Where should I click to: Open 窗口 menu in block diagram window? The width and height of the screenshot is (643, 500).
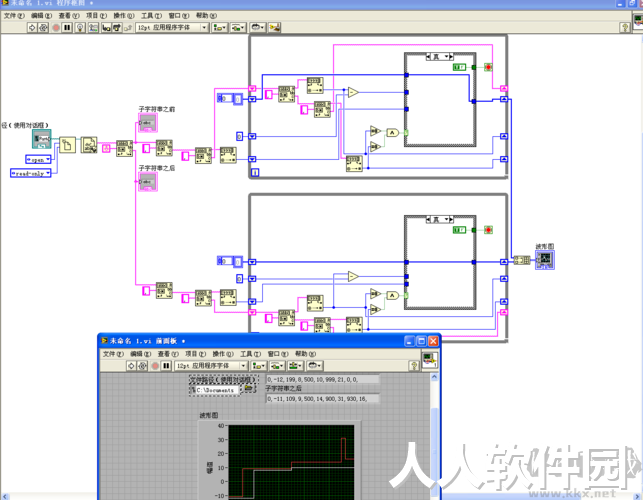point(179,16)
